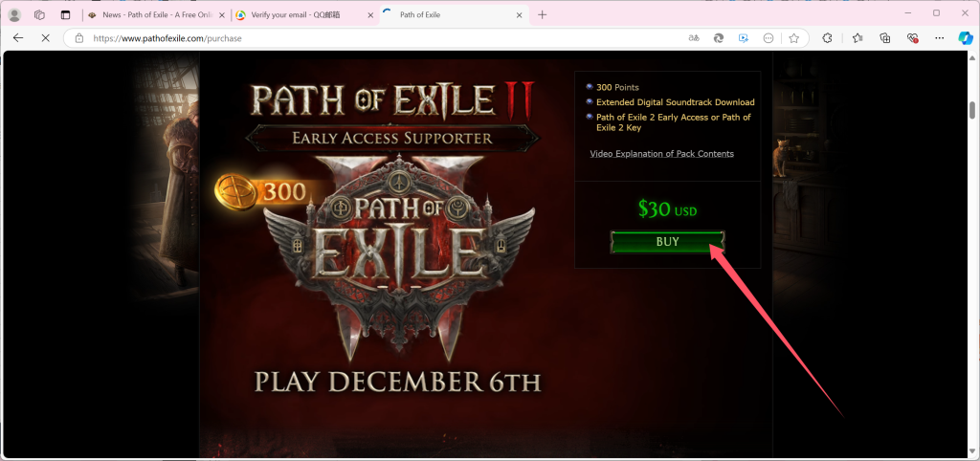Screen dimensions: 980x461
Task: Open the collections icon
Action: [885, 38]
